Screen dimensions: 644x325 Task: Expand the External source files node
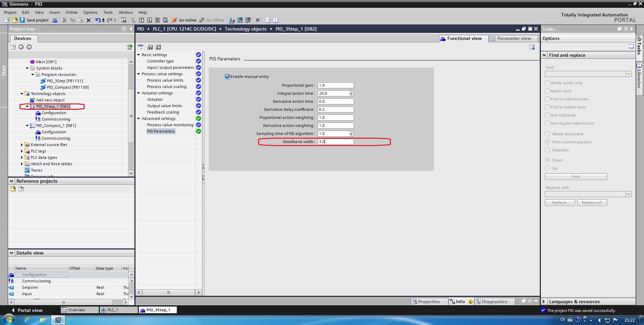point(22,145)
